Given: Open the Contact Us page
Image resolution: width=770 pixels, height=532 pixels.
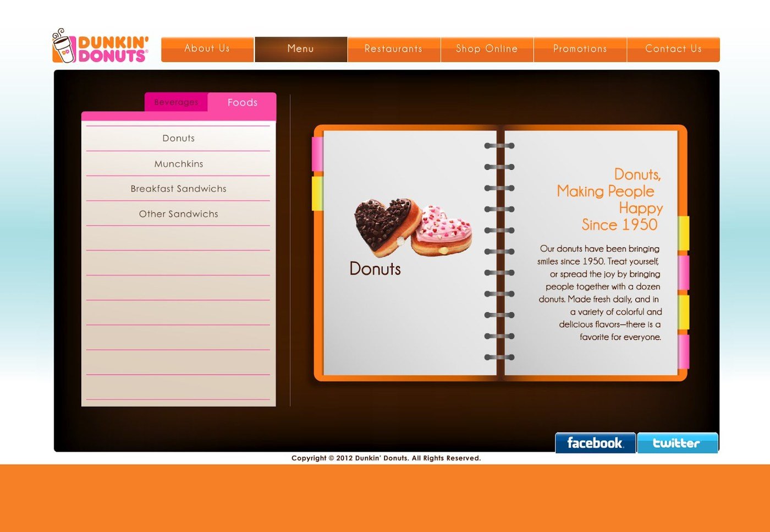Looking at the screenshot, I should coord(673,49).
